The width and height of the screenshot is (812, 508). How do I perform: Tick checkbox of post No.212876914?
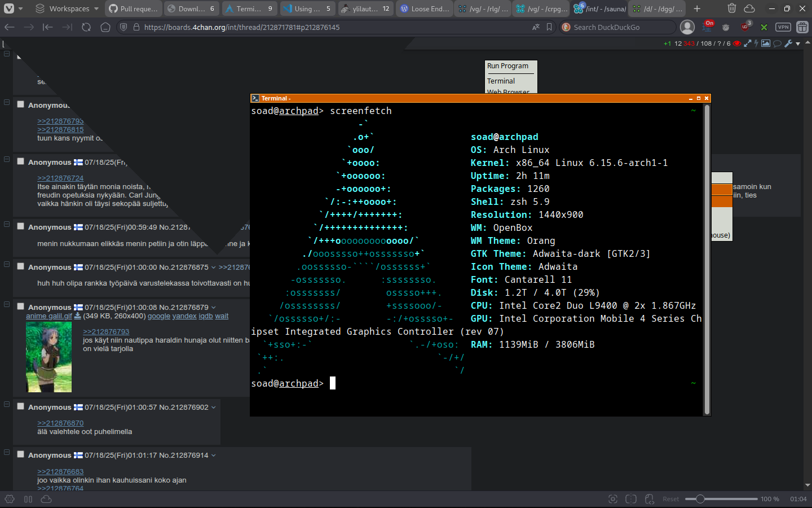coord(20,454)
